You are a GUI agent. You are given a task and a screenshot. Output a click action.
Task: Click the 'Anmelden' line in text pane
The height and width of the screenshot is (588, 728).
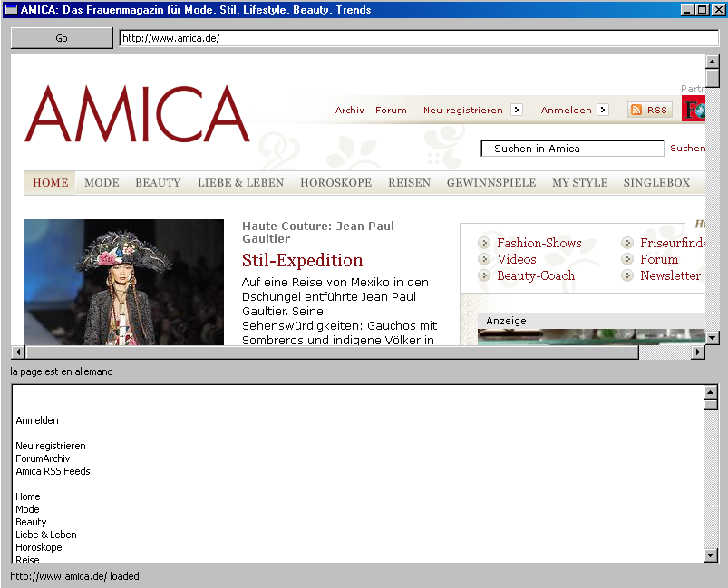point(37,420)
